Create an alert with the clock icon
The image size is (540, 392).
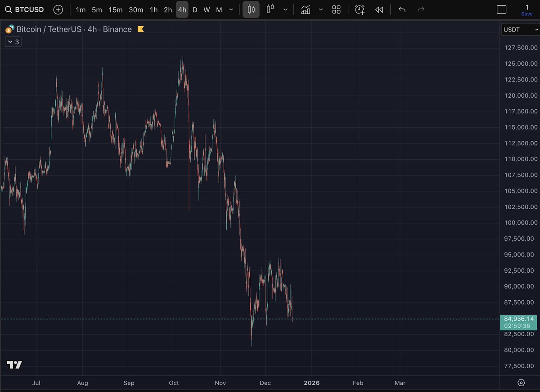(x=360, y=9)
